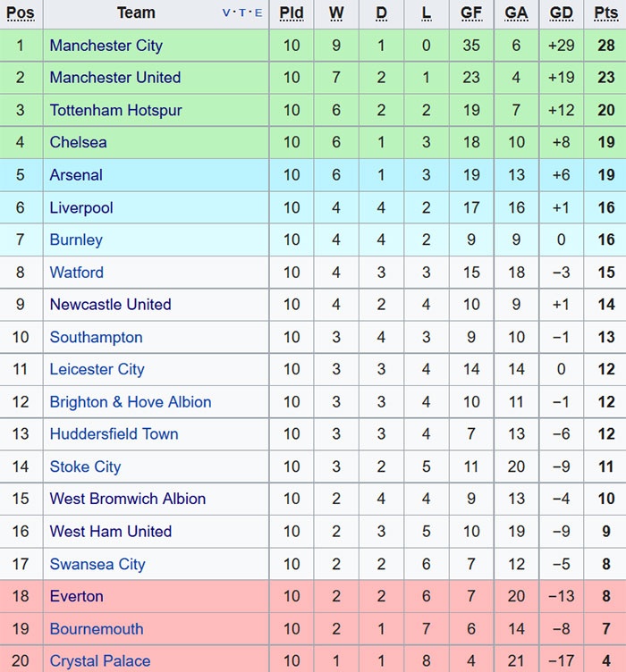Image resolution: width=626 pixels, height=672 pixels.
Task: Click the Leicester City link
Action: tap(97, 369)
